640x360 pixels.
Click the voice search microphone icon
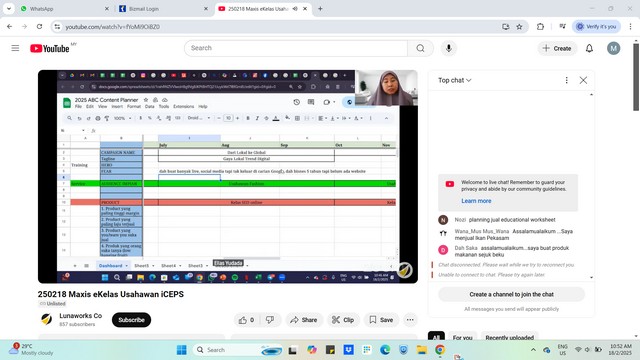pyautogui.click(x=449, y=48)
